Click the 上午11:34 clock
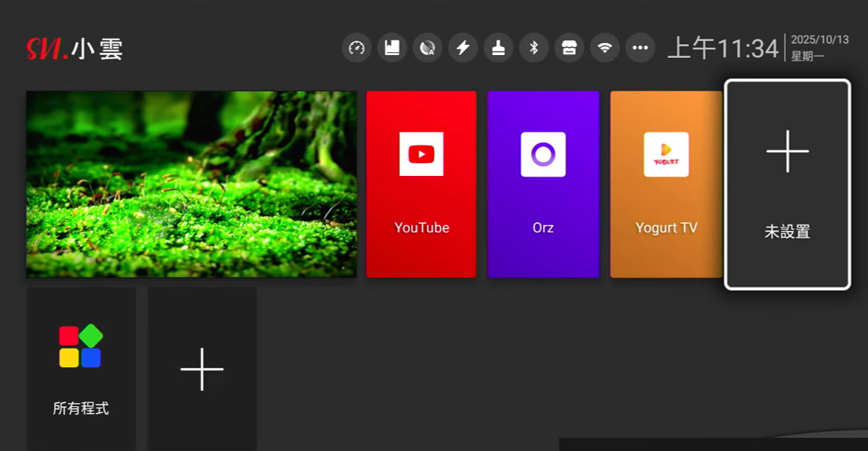 pos(722,49)
